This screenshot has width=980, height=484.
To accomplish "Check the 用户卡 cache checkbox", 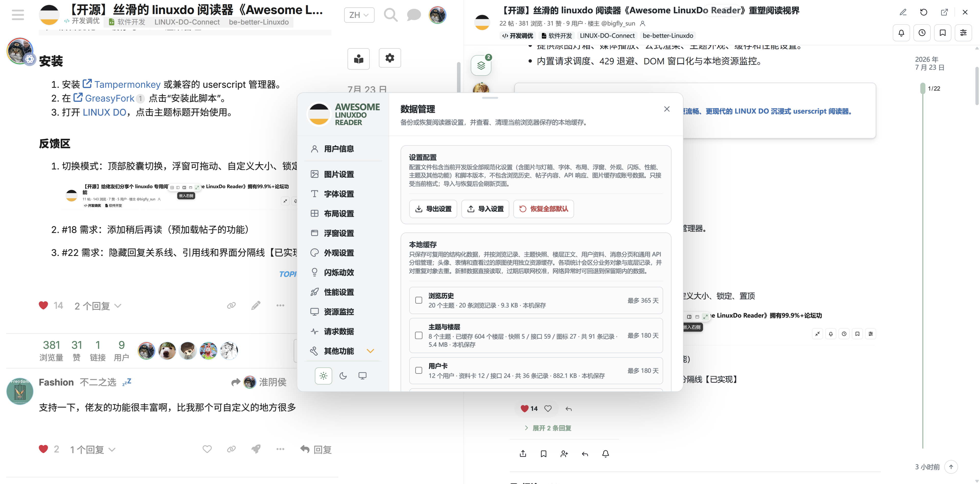I will tap(418, 370).
